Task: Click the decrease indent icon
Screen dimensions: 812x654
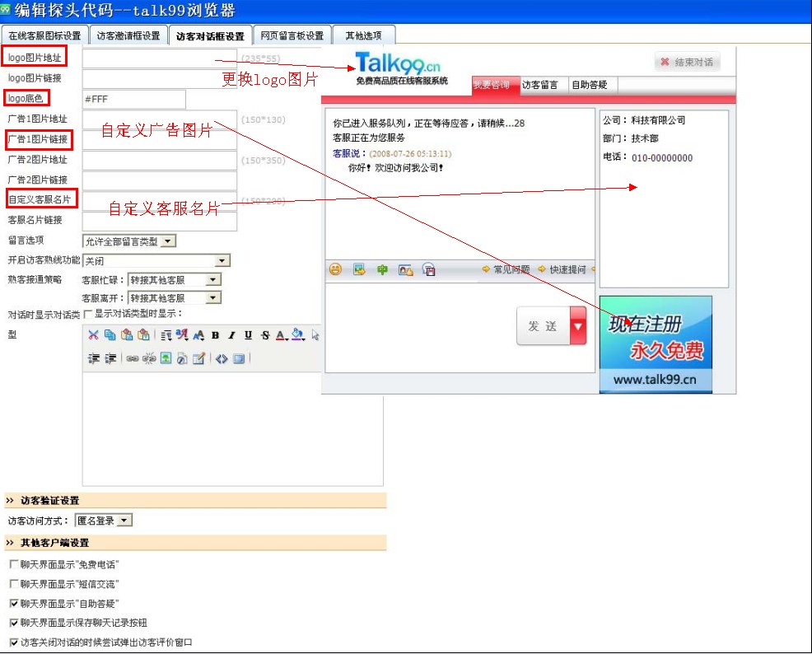Action: pos(93,358)
